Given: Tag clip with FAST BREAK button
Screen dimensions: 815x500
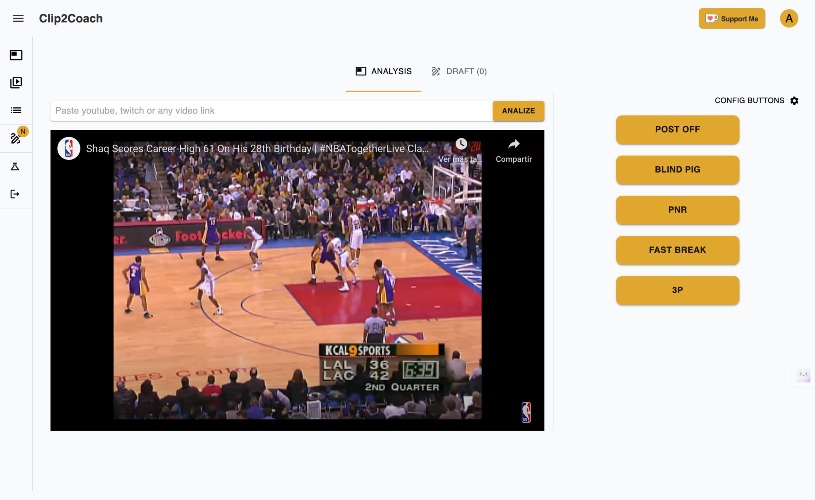Looking at the screenshot, I should [677, 250].
